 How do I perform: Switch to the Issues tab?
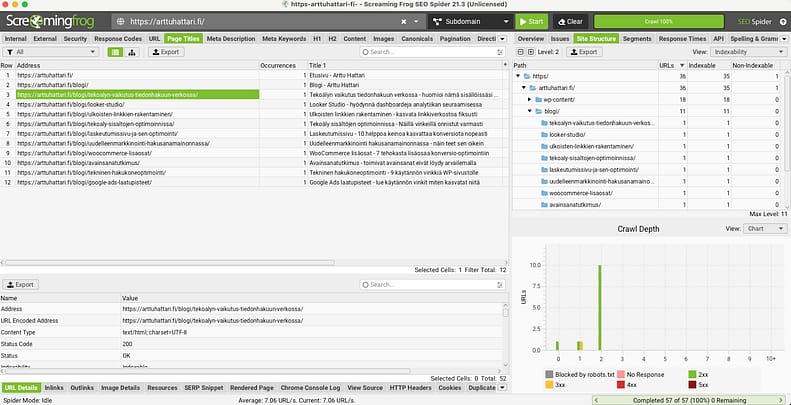point(560,38)
